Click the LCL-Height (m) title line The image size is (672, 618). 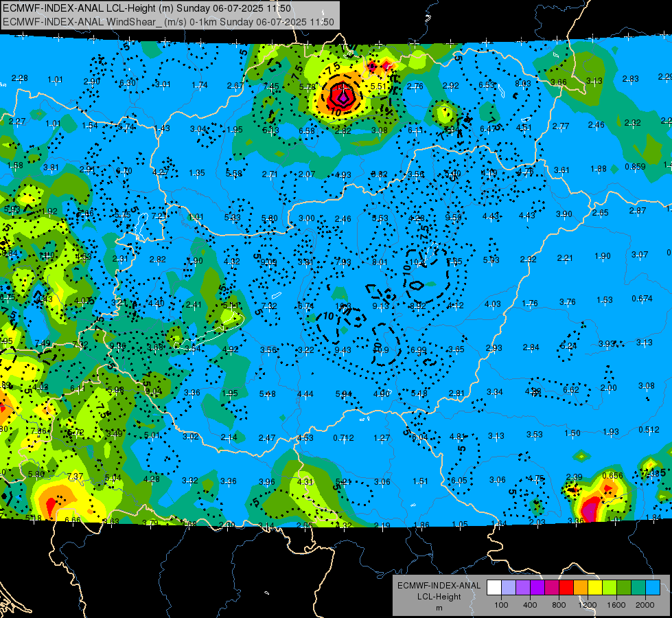click(147, 8)
